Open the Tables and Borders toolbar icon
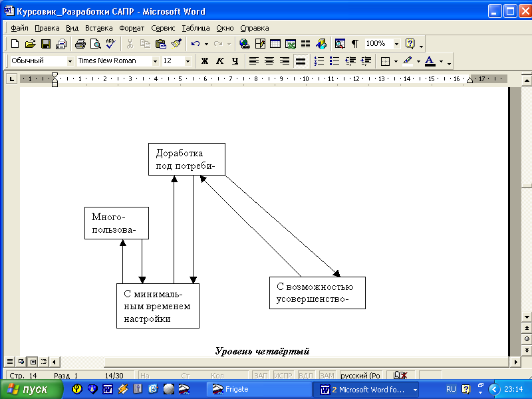Screen dimensions: 532x399 pyautogui.click(x=260, y=44)
